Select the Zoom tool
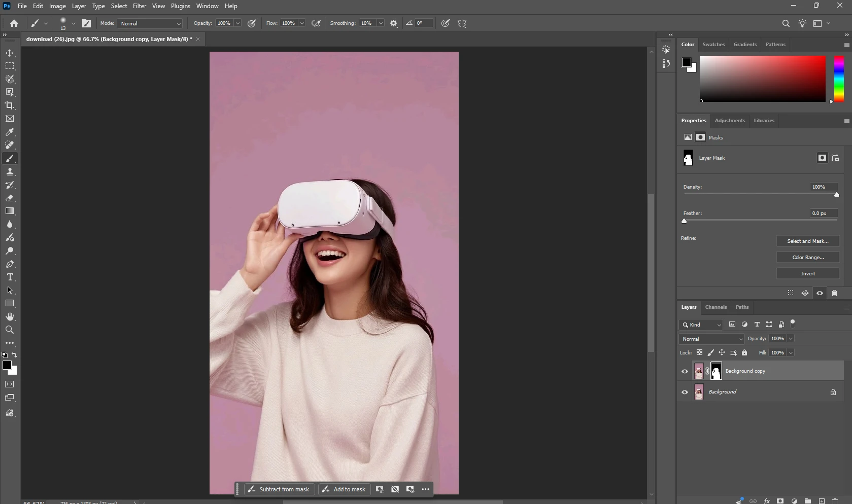The image size is (852, 504). 10,330
